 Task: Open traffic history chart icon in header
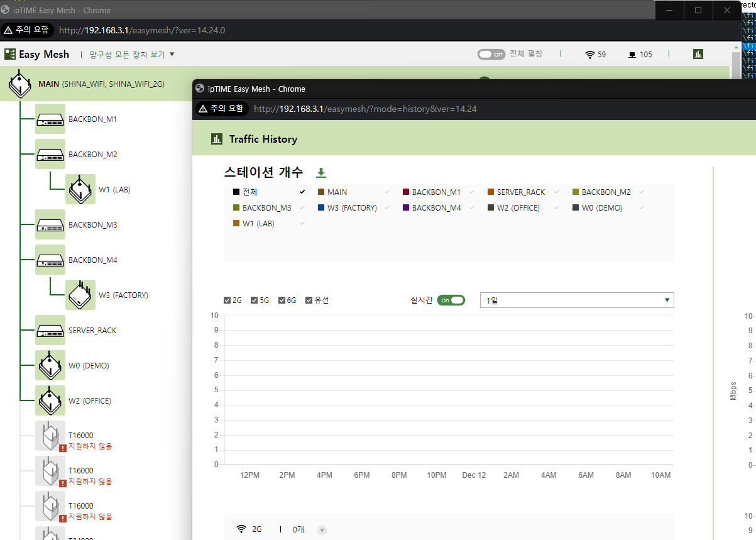pos(698,54)
